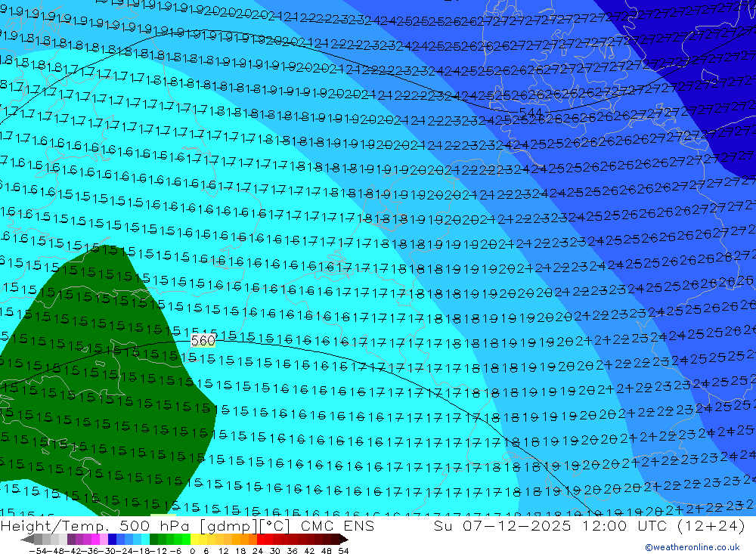Click the legend scale value 54
Viewport: 756px width, 554px height.
(x=343, y=551)
